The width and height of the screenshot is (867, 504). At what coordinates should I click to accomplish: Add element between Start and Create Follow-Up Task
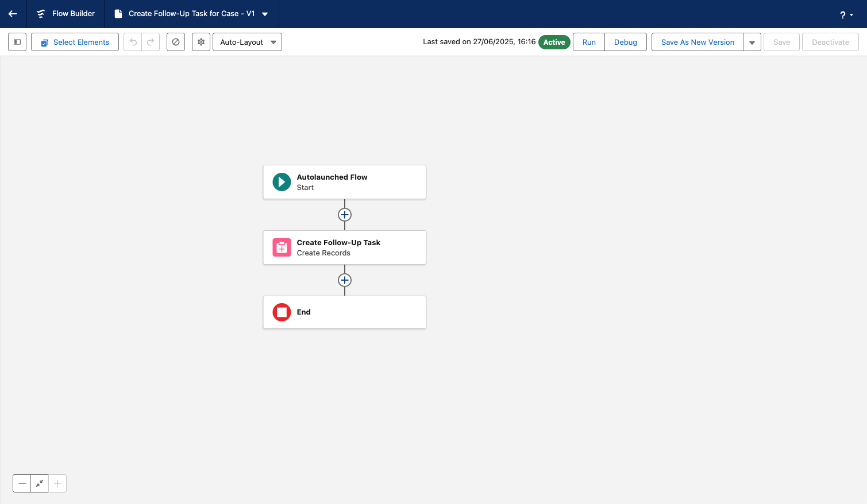[x=345, y=215]
